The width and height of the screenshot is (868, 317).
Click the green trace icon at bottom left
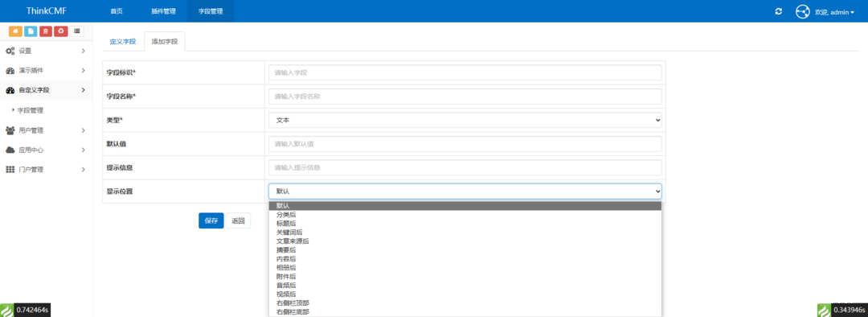[x=6, y=310]
